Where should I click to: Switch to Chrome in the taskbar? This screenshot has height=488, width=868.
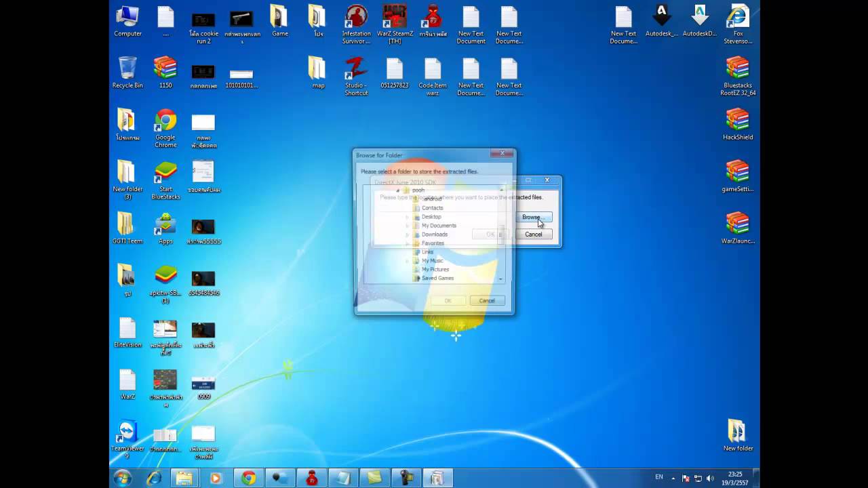click(249, 478)
